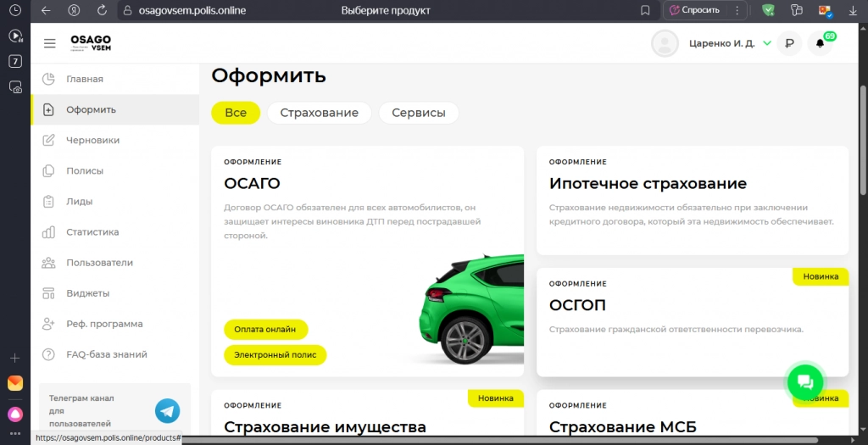Open Черновики in the sidebar

click(x=92, y=140)
